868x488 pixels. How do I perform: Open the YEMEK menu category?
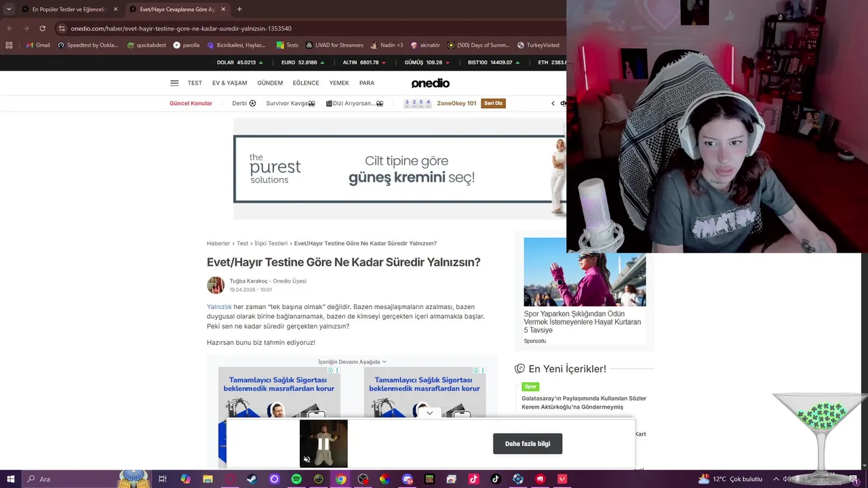[339, 83]
